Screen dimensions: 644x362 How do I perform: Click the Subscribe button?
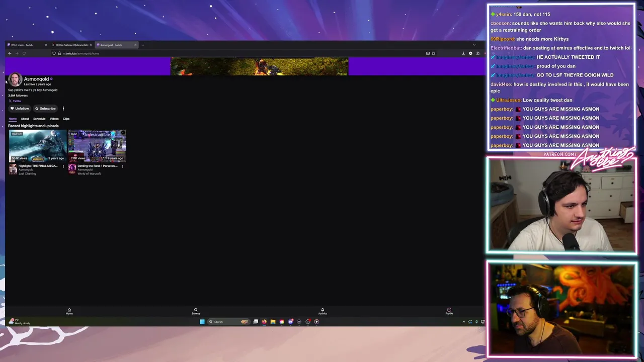[x=45, y=109]
